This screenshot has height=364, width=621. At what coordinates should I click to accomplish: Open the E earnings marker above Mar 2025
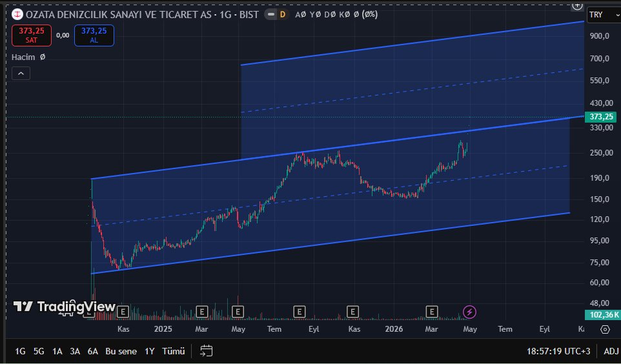[x=202, y=312]
